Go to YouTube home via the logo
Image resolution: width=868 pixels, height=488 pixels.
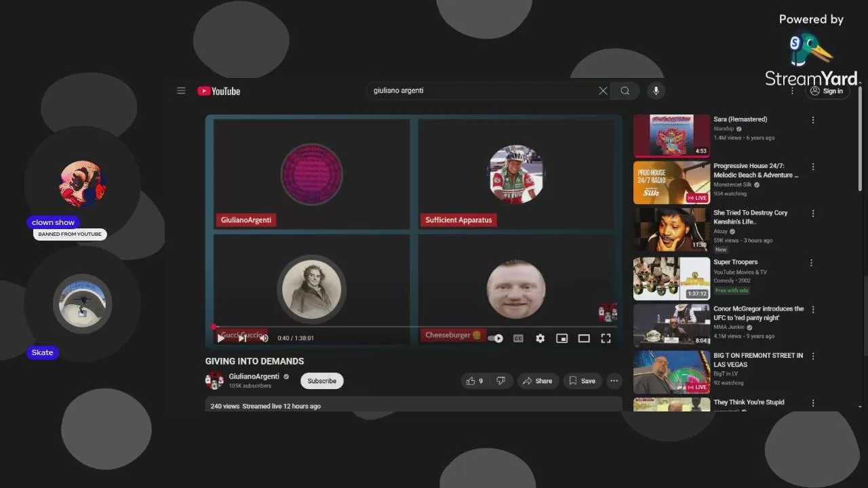point(218,91)
